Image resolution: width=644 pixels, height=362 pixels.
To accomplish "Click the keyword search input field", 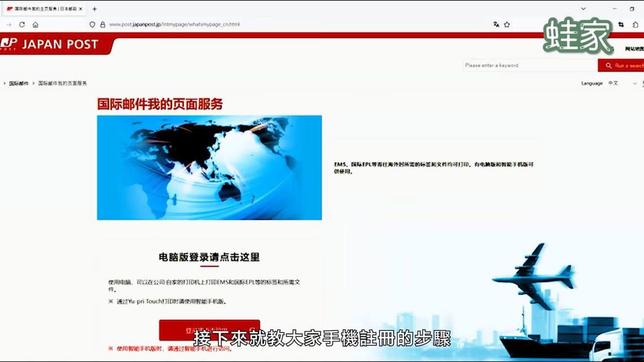I will coord(529,65).
